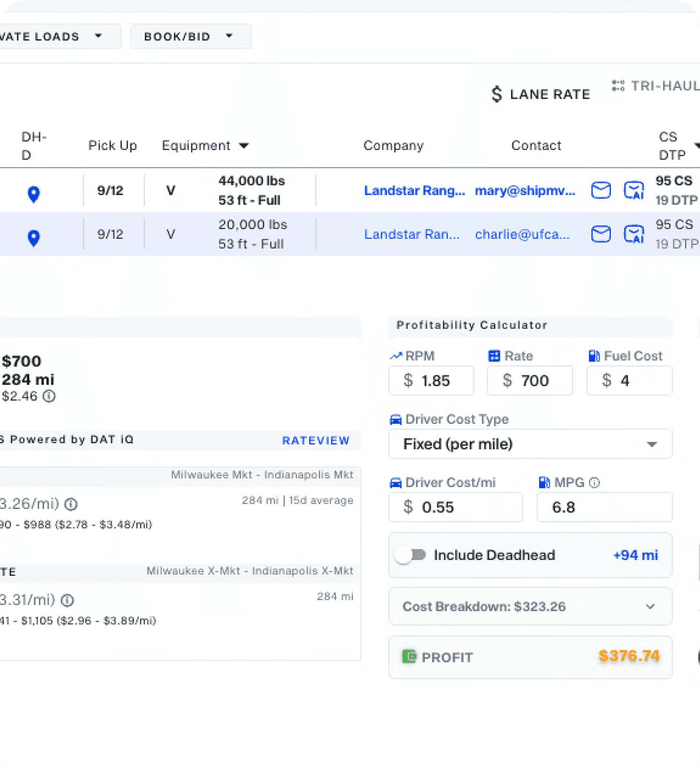Click the info icon next to $3.26/mi
The image size is (700, 781).
coord(70,504)
